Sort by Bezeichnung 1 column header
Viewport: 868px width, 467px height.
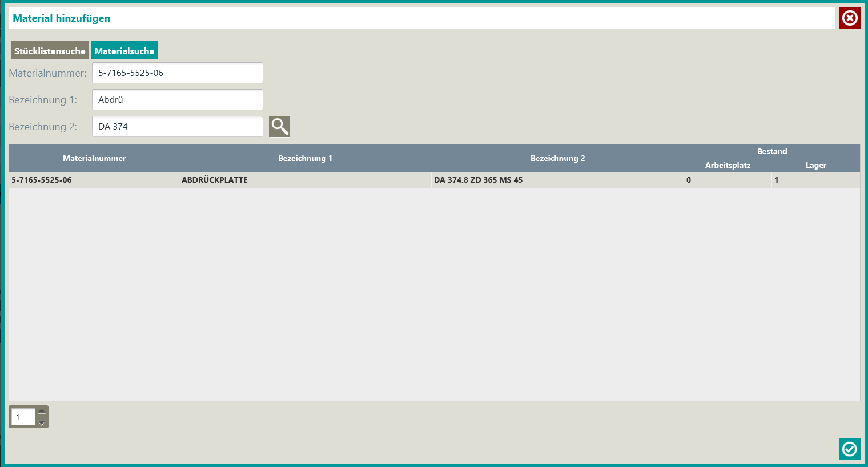pyautogui.click(x=305, y=158)
